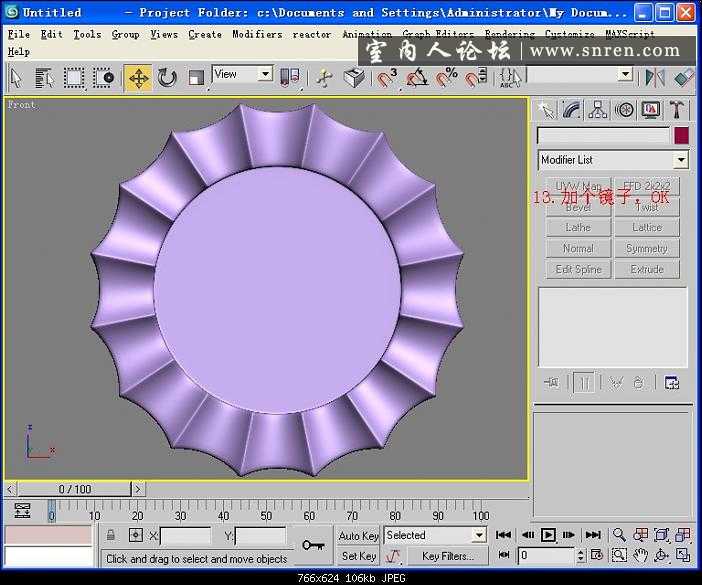This screenshot has height=585, width=702.
Task: Open the Group menu
Action: pyautogui.click(x=125, y=34)
